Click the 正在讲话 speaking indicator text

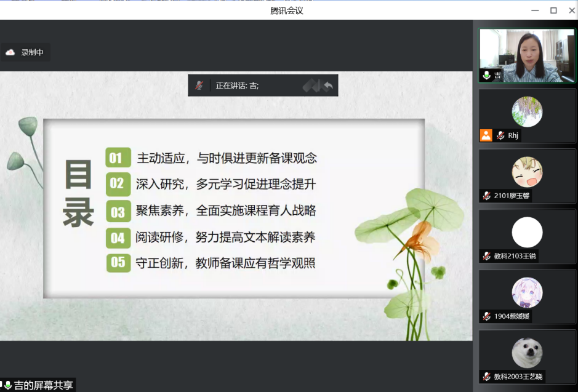click(237, 86)
